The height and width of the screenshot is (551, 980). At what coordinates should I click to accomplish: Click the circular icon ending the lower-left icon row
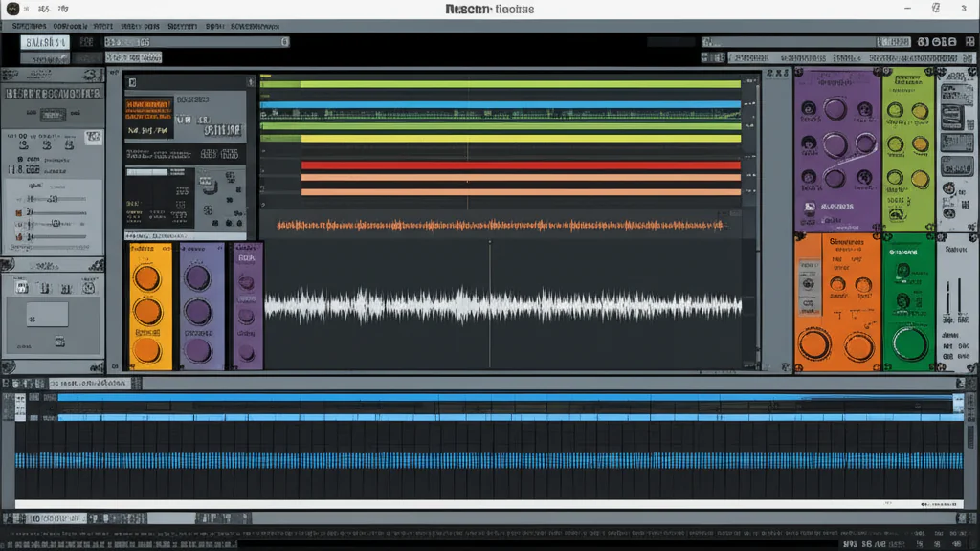click(89, 288)
